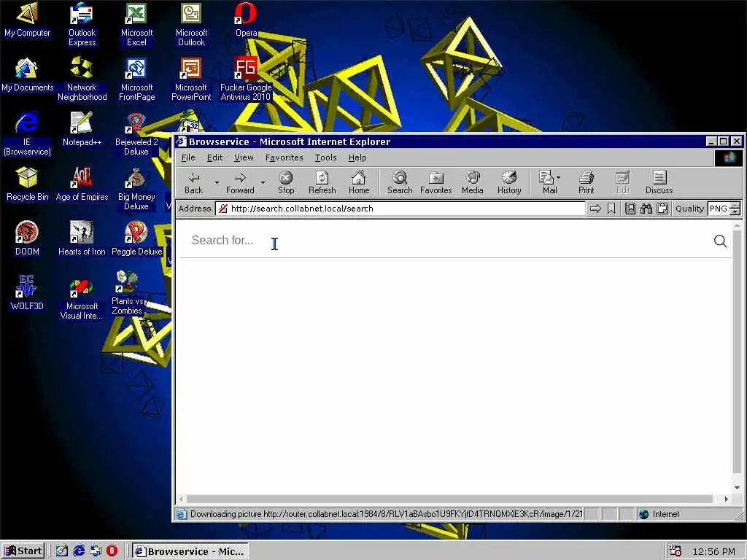
Task: Increase Quality with the up spinner arrow
Action: [x=735, y=205]
